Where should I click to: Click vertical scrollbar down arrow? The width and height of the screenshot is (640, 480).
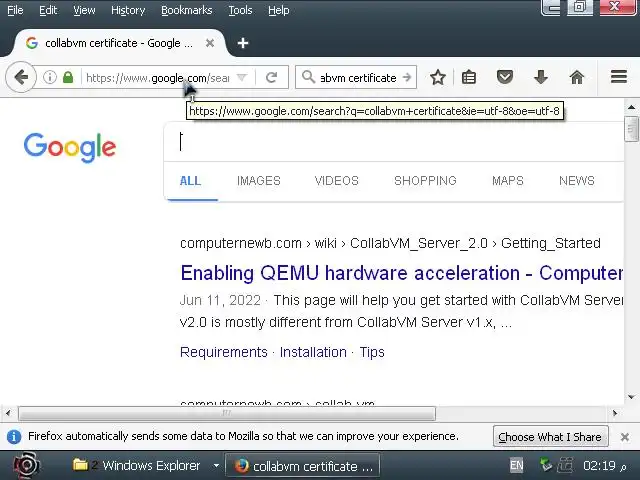coord(631,397)
